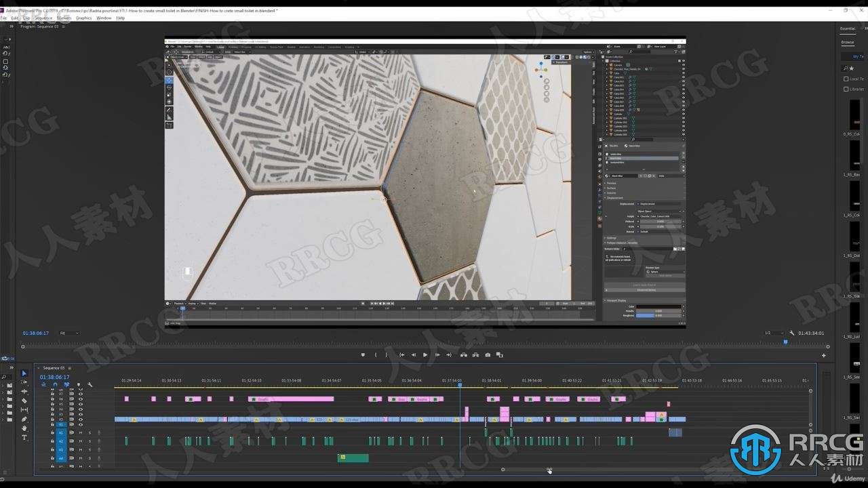
Task: Check the Libraries checkbox
Action: [846, 89]
